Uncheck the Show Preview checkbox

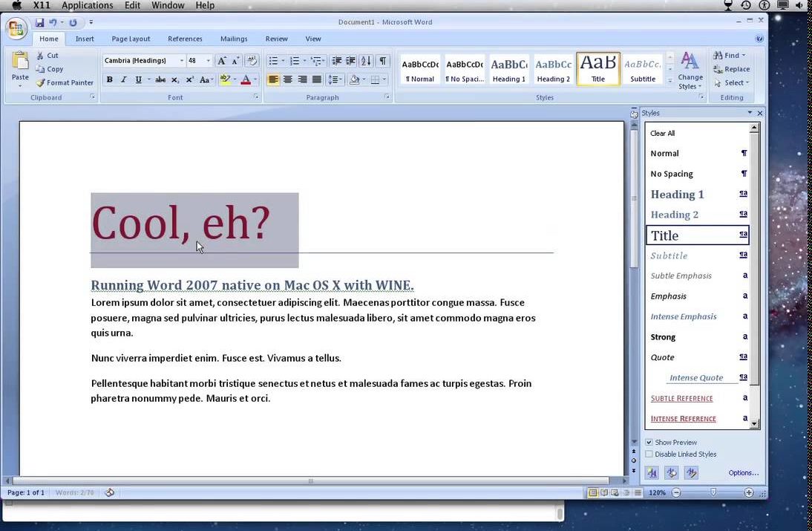pyautogui.click(x=649, y=443)
